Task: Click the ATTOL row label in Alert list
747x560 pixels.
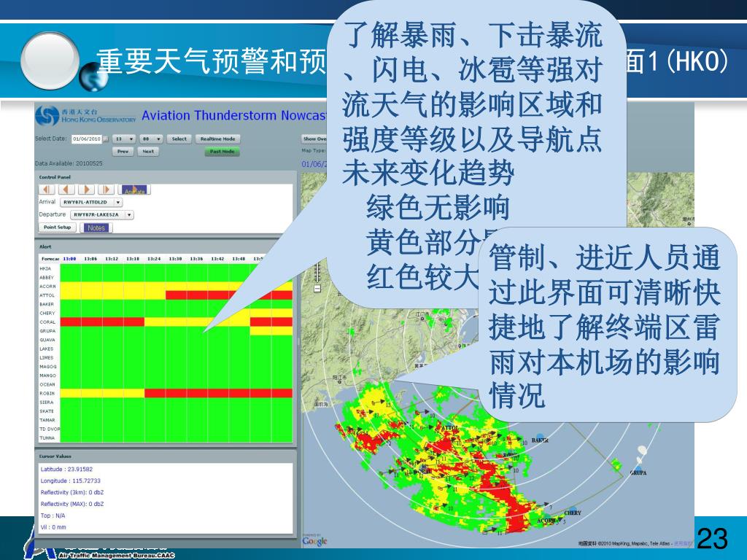Action: coord(47,296)
